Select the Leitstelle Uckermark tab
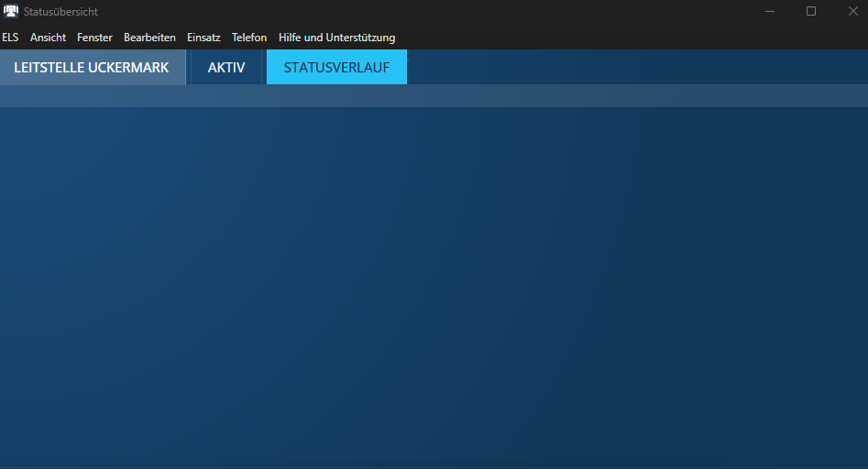This screenshot has height=469, width=868. pos(92,68)
